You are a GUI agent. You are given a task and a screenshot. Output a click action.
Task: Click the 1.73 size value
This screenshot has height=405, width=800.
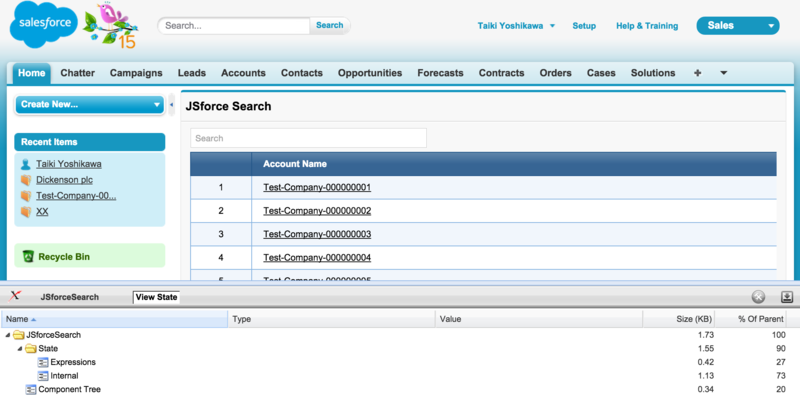706,335
